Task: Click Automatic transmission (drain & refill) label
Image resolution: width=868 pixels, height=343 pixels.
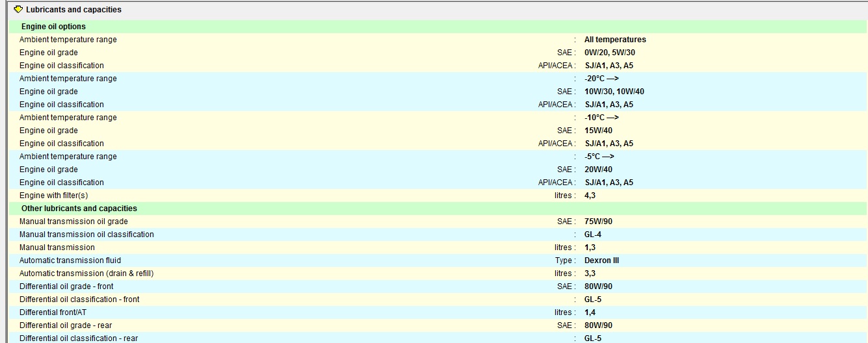Action: click(x=86, y=273)
